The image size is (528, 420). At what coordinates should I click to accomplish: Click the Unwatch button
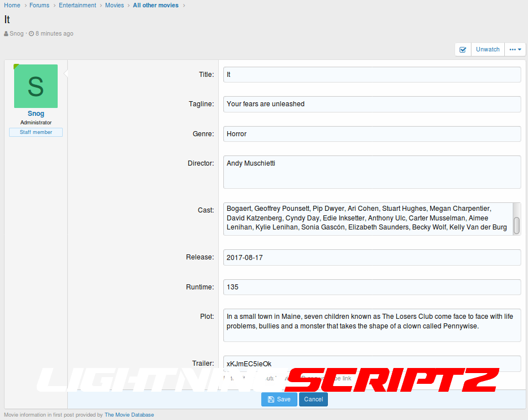(x=487, y=50)
